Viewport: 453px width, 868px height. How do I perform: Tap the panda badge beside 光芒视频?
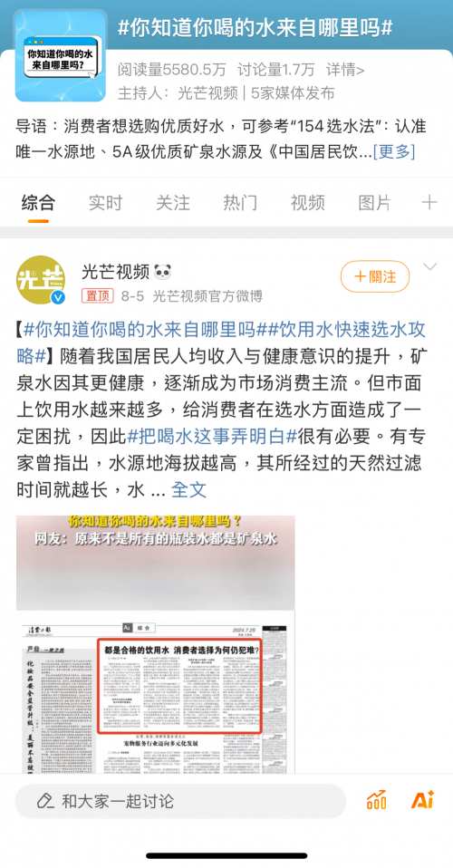(163, 272)
